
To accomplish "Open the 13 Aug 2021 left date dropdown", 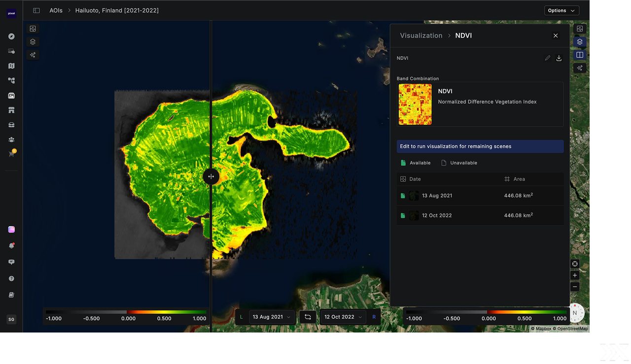I will pyautogui.click(x=272, y=317).
